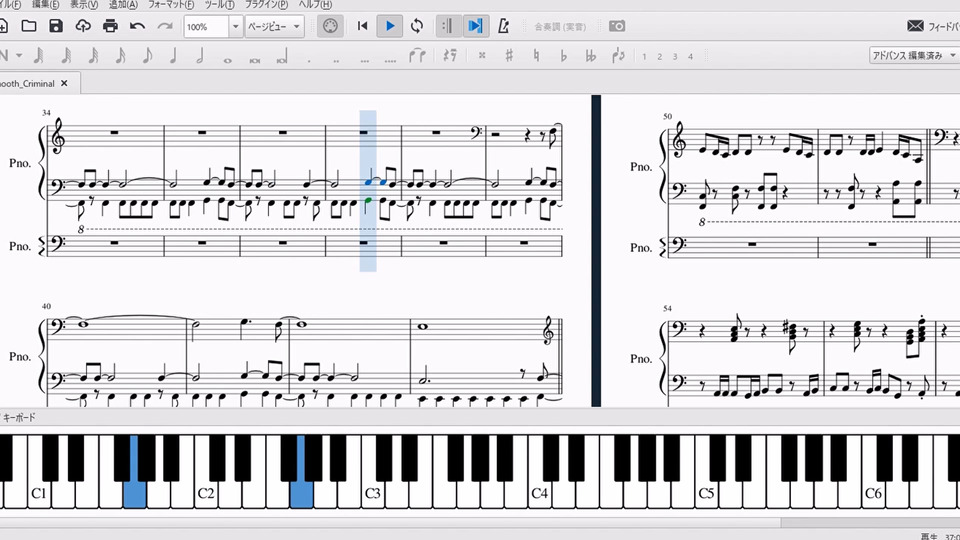960x540 pixels.
Task: Select the 128th note duration
Action: (39, 56)
